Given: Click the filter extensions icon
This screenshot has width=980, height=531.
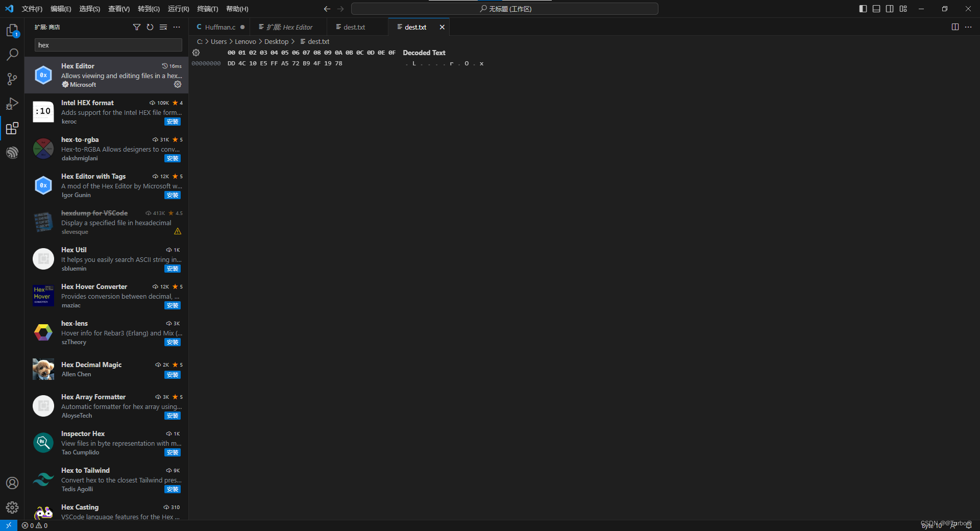Looking at the screenshot, I should click(137, 27).
